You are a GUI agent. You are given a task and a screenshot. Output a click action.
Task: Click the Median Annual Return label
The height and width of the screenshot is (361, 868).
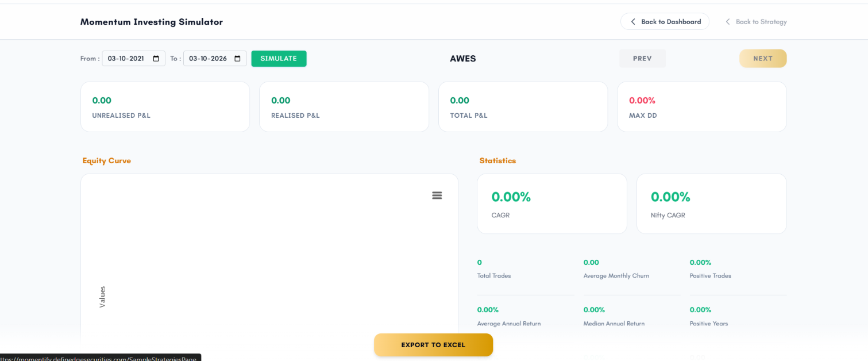(x=614, y=324)
